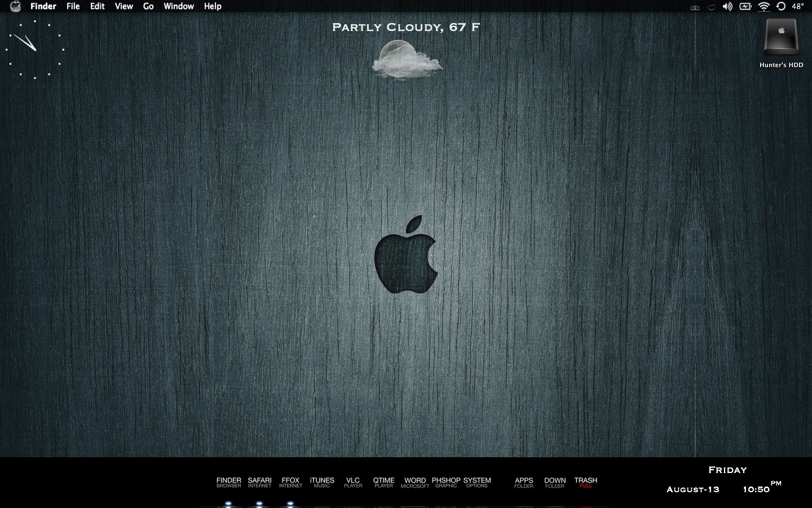Open VLC Player in the dock

click(353, 482)
